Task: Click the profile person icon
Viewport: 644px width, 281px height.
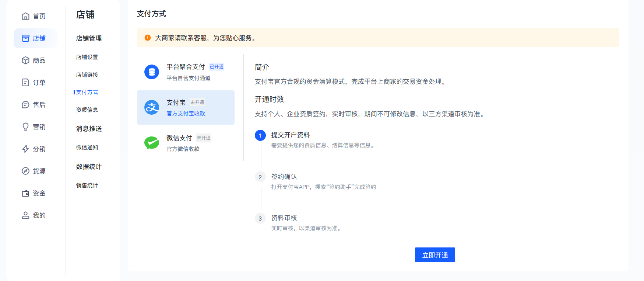Action: 25,215
